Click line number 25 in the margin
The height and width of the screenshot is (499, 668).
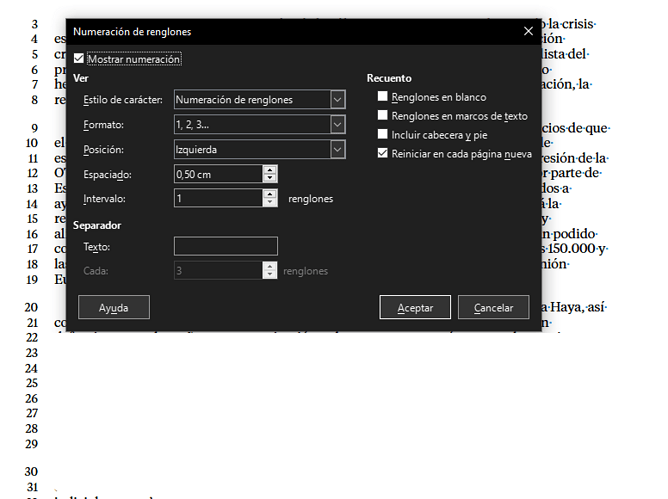click(31, 383)
